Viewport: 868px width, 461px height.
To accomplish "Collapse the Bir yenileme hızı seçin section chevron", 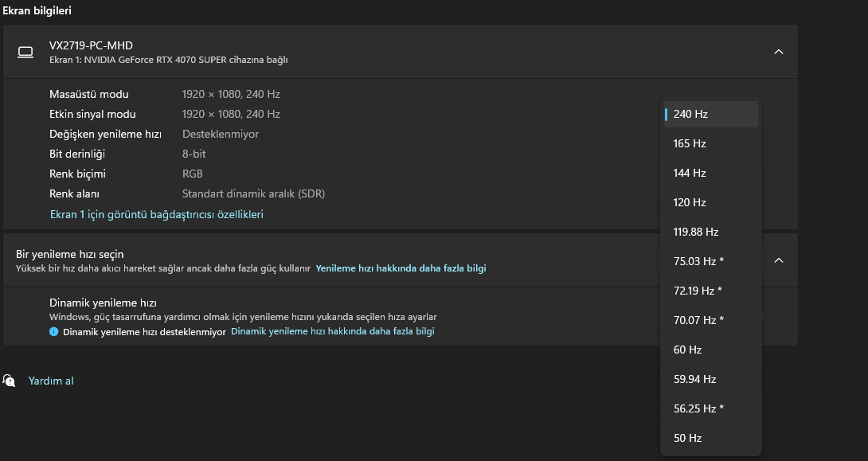I will pyautogui.click(x=779, y=260).
